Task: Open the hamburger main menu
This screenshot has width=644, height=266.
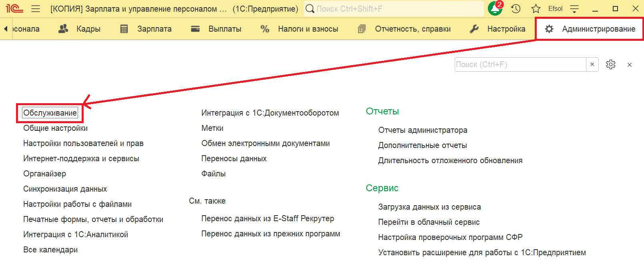Action: (x=36, y=8)
